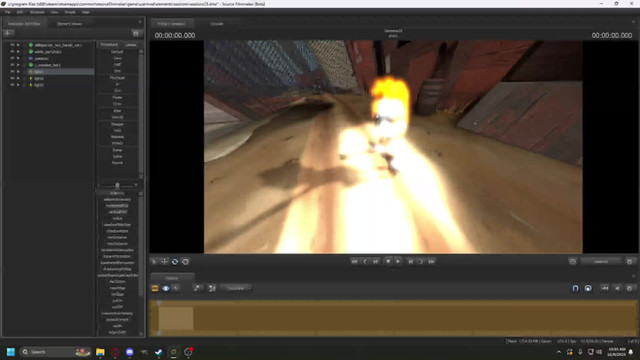Apply the Default preset in the Procedural list
Image resolution: width=640 pixels, height=360 pixels.
pos(117,52)
